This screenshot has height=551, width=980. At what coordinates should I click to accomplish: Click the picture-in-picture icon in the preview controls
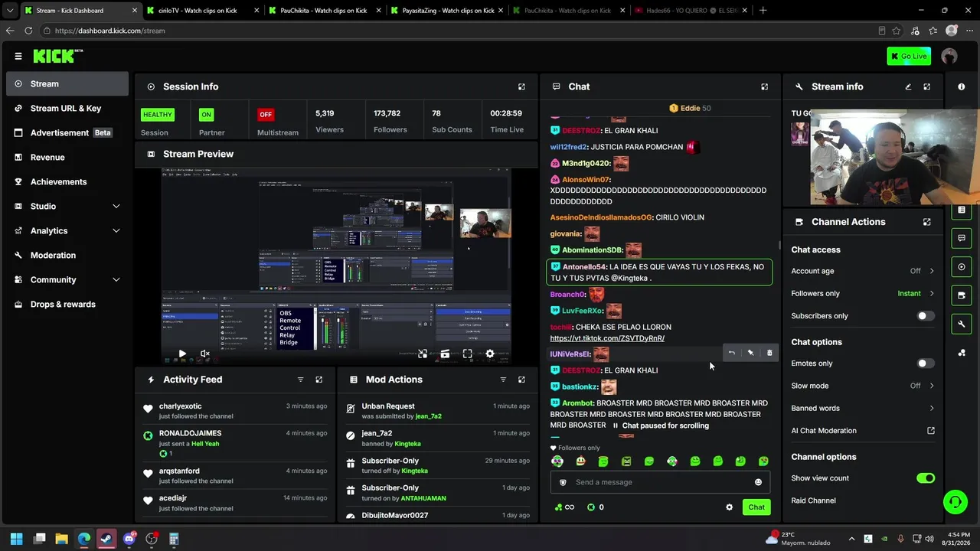coord(423,354)
